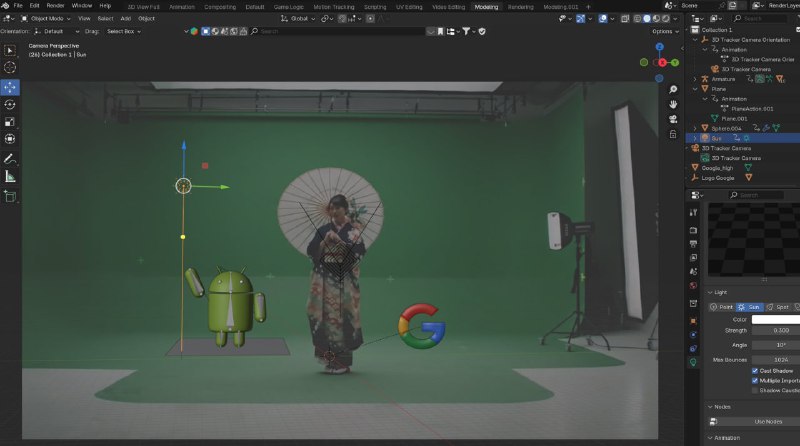
Task: Switch to the Motion Tracking workspace tab
Action: point(334,7)
